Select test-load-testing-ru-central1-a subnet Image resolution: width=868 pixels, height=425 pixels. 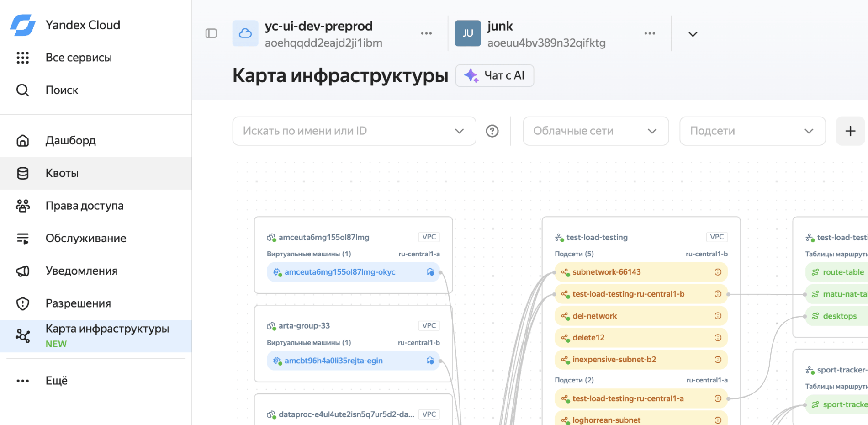coord(641,399)
